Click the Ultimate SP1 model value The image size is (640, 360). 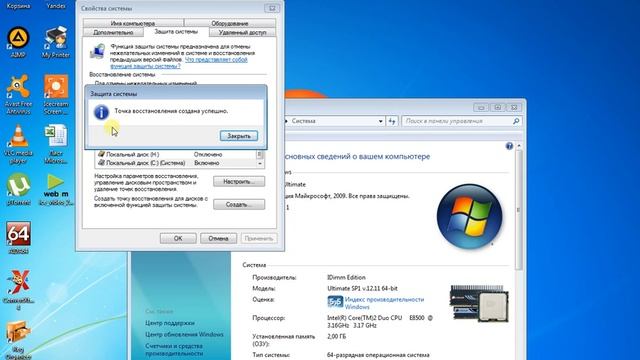click(362, 288)
